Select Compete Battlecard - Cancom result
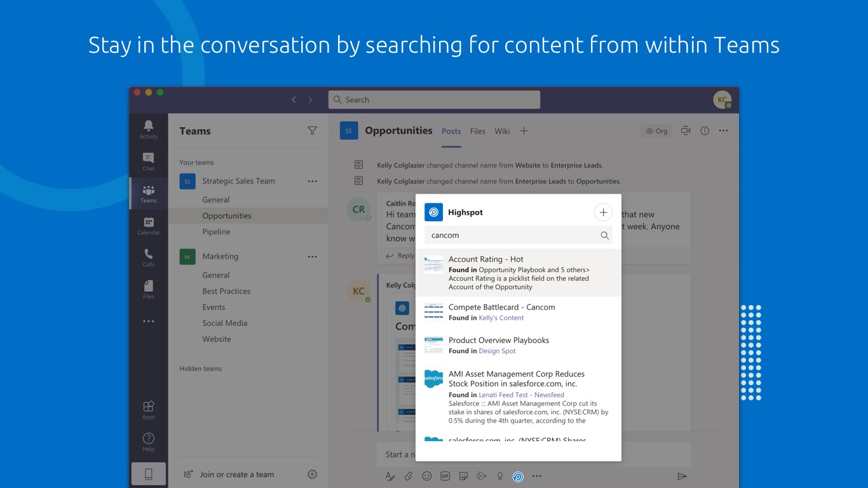Image resolution: width=868 pixels, height=488 pixels. (519, 312)
